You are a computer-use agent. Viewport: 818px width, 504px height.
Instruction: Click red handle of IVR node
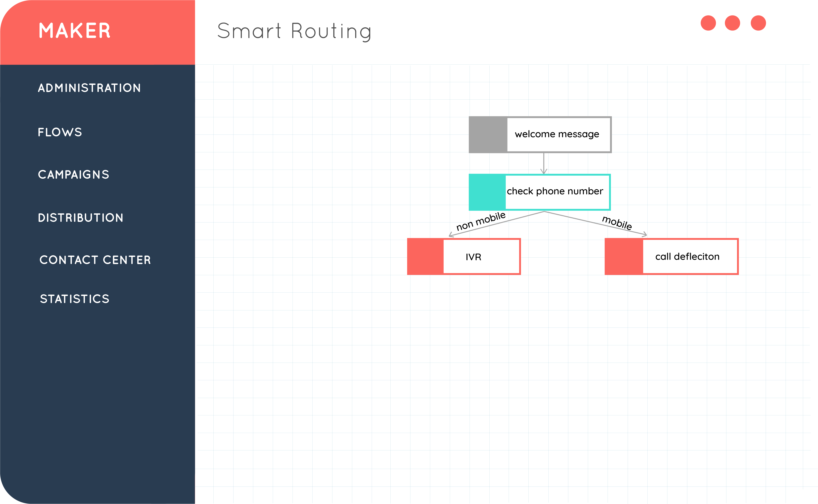click(425, 257)
